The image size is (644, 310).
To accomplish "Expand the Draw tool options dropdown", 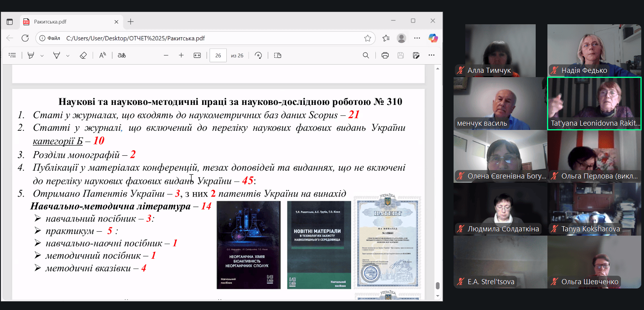I will (68, 56).
